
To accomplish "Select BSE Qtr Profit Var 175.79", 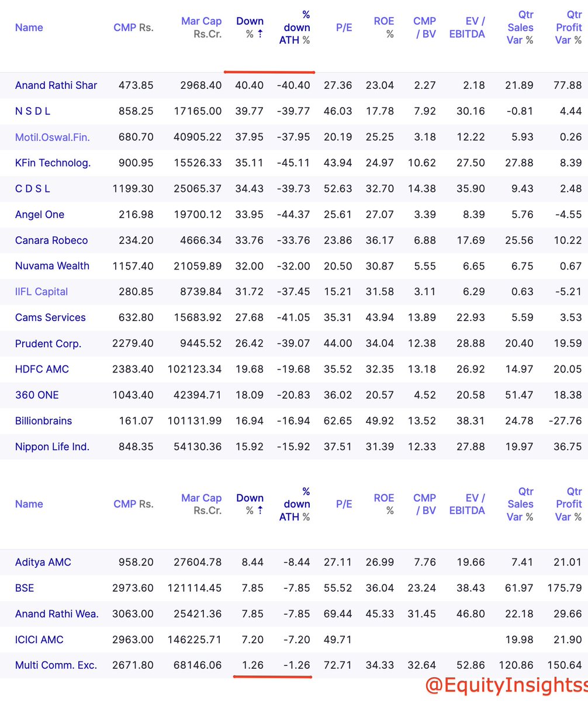I will pos(565,588).
